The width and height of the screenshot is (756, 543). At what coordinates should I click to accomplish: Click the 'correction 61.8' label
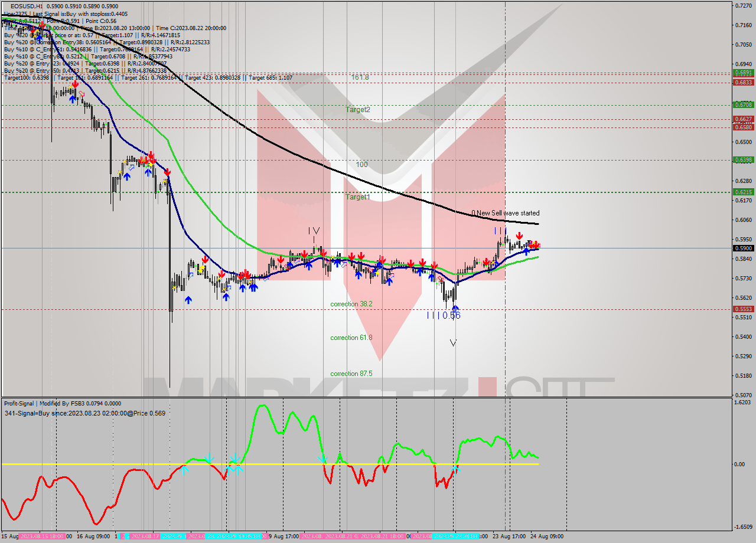[x=351, y=338]
